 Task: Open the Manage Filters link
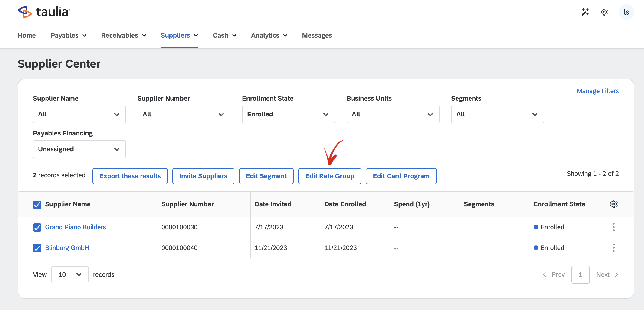[x=598, y=91]
